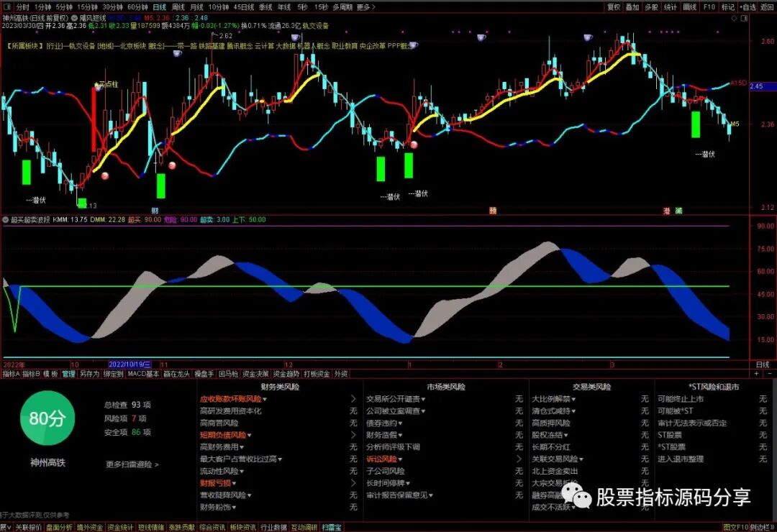Image resolution: width=777 pixels, height=532 pixels.
Task: Open 短期负债风险 detail chevron
Action: click(353, 435)
